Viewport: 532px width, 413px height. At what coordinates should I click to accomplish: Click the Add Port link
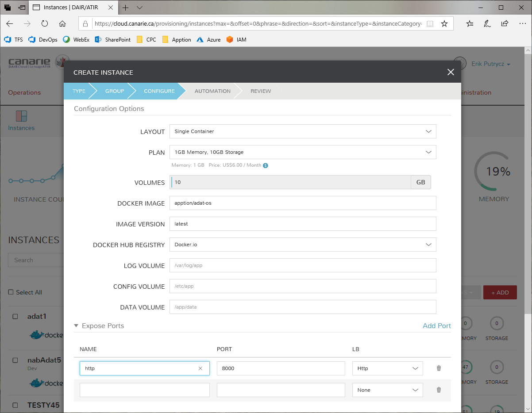pyautogui.click(x=436, y=326)
